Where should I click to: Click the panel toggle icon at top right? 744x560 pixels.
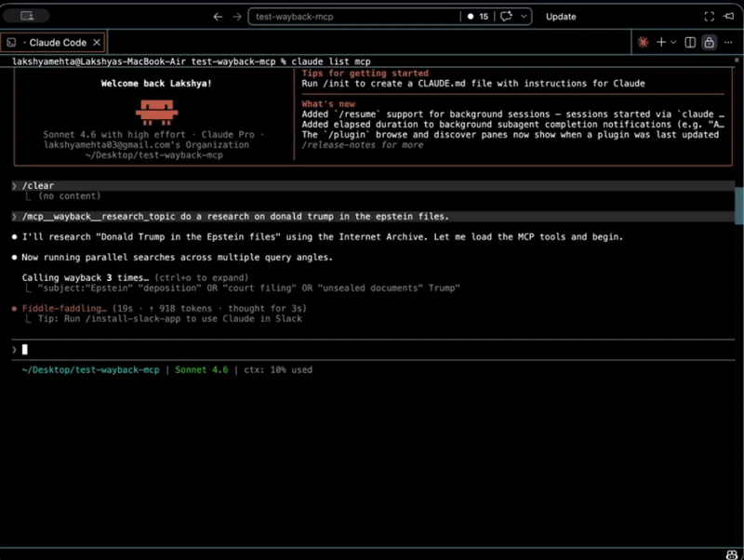point(729,16)
